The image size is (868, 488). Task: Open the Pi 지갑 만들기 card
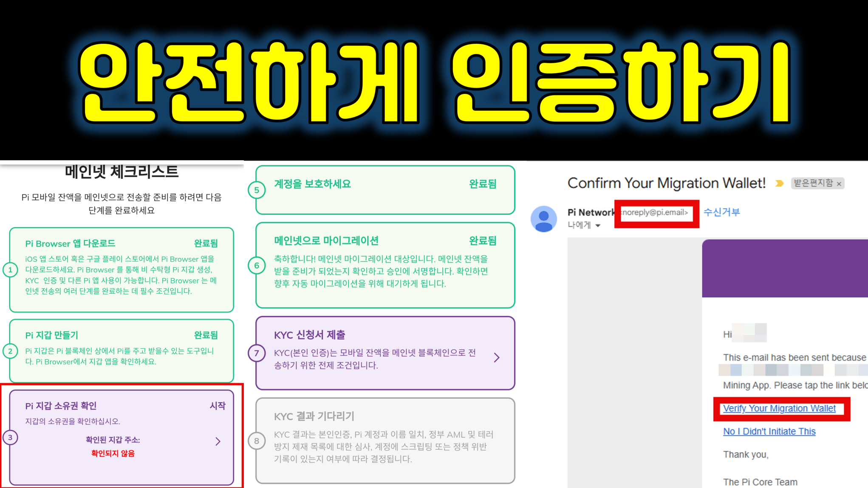pyautogui.click(x=122, y=351)
